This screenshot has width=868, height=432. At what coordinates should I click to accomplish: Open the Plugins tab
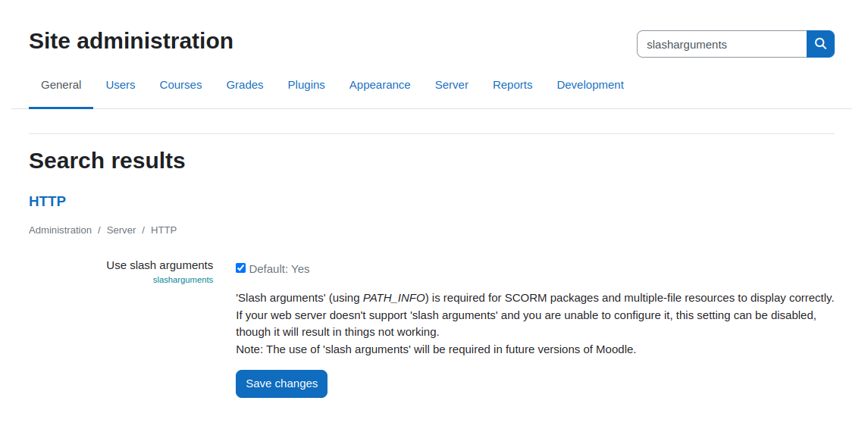306,85
